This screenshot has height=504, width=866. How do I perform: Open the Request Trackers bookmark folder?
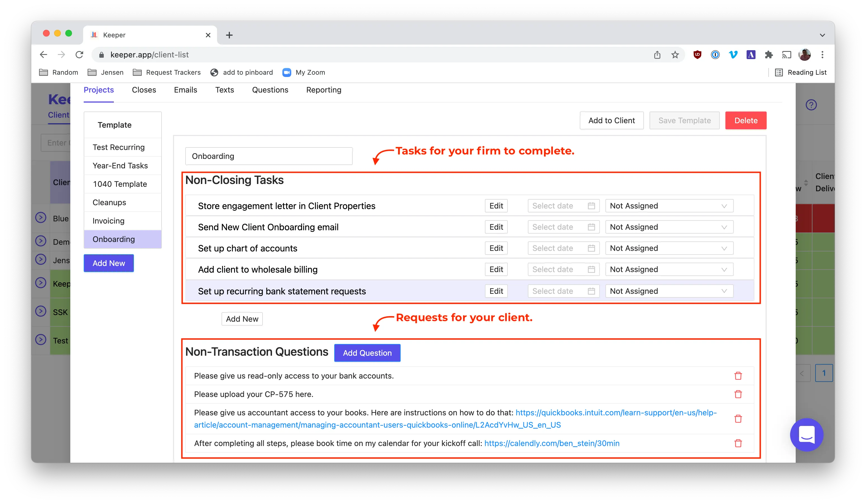167,72
